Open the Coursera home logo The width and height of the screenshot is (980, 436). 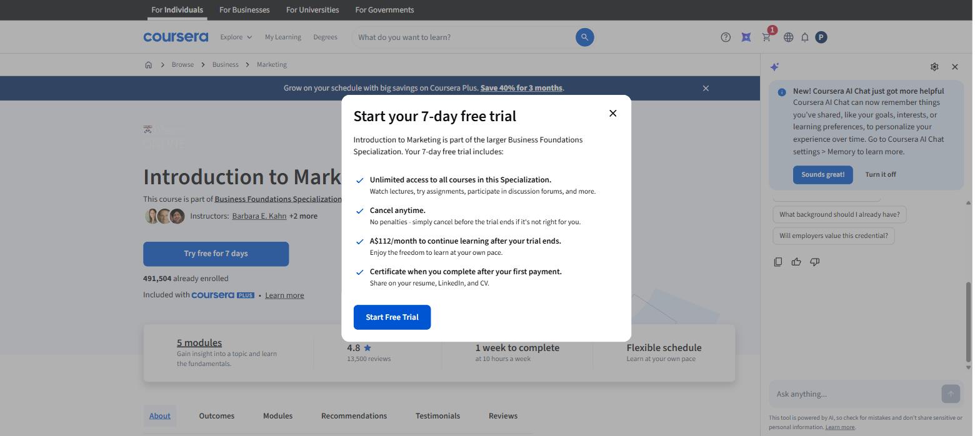[x=176, y=37]
